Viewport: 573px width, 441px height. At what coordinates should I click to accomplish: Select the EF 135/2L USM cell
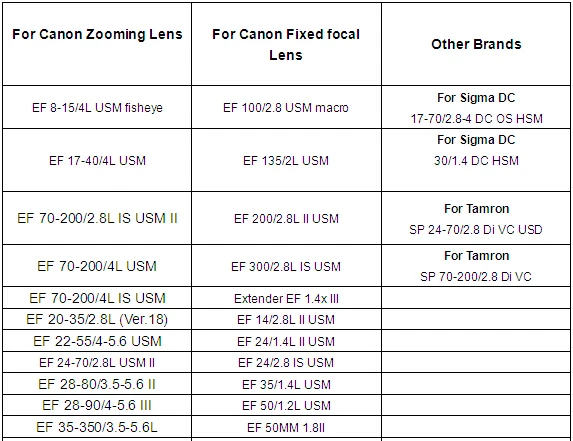tap(286, 161)
